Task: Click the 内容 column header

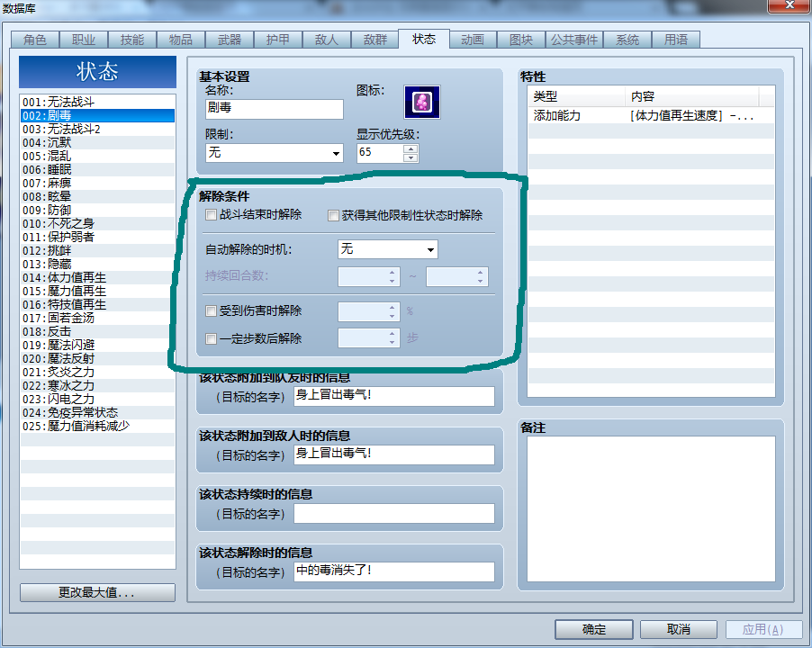Action: (692, 96)
